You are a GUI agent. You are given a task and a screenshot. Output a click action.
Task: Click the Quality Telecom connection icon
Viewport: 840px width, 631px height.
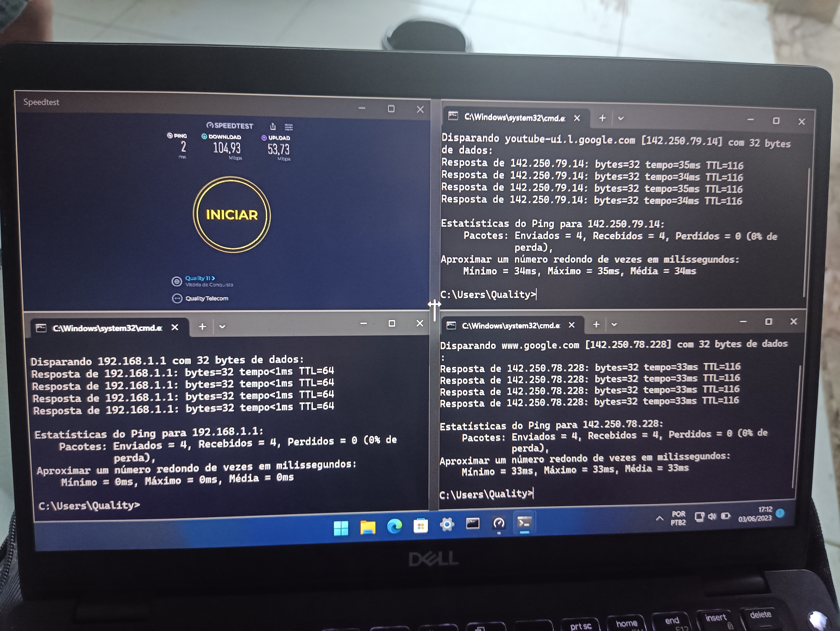pos(177,299)
